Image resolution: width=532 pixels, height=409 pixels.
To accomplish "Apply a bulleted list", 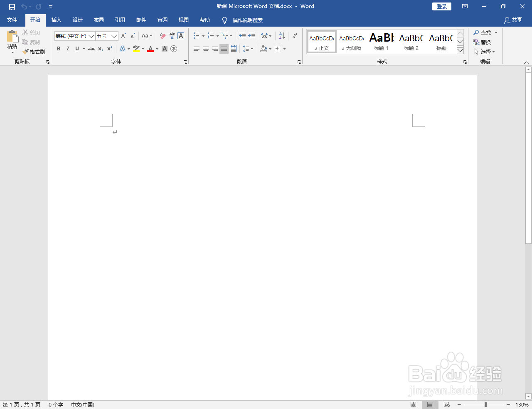I will pyautogui.click(x=195, y=36).
